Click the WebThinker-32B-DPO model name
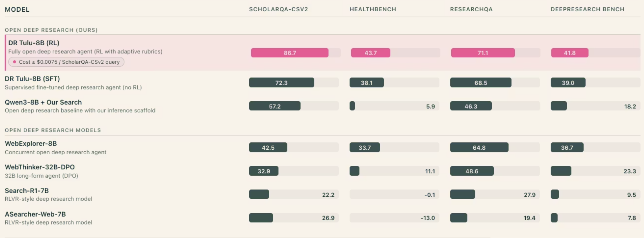 pyautogui.click(x=40, y=167)
